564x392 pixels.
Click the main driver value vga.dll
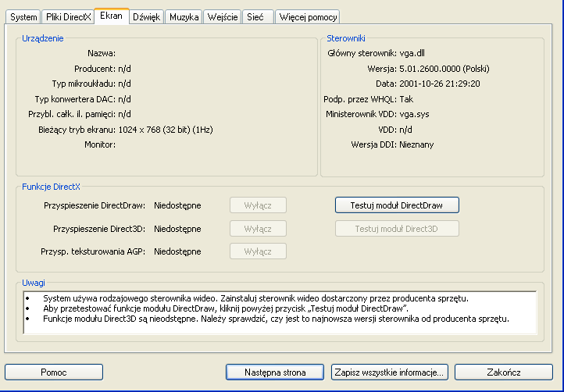412,54
